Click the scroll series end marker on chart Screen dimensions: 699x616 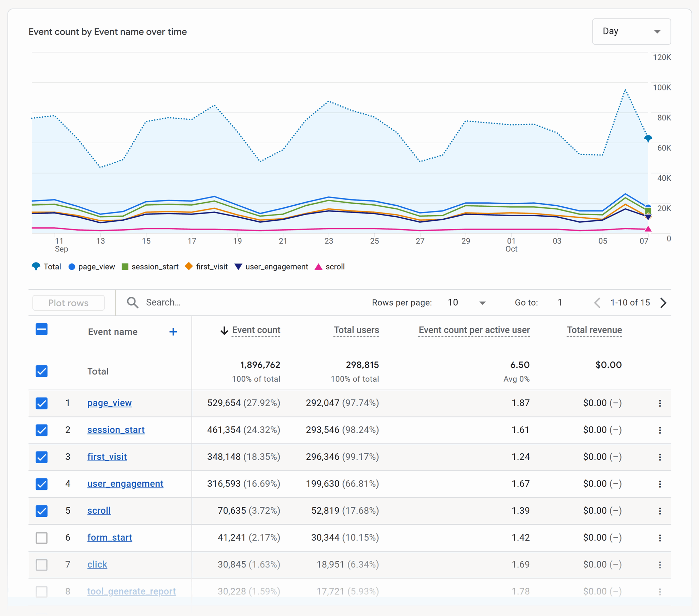point(648,229)
